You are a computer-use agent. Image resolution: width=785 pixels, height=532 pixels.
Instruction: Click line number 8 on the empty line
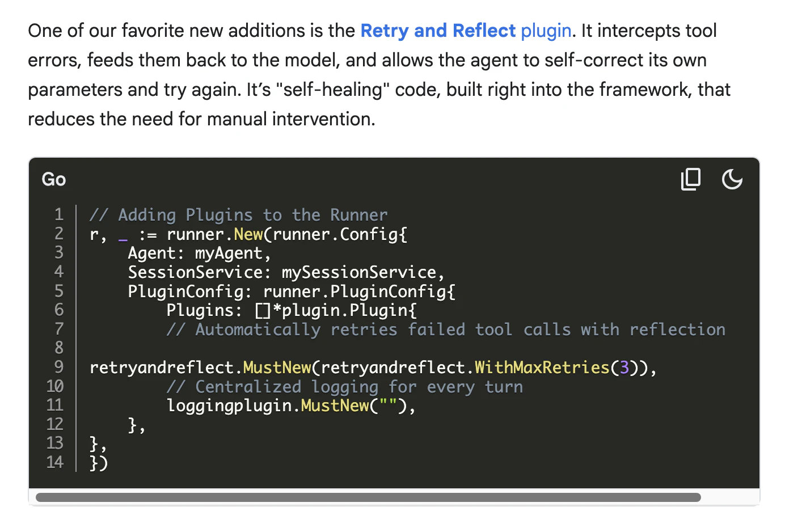[59, 348]
